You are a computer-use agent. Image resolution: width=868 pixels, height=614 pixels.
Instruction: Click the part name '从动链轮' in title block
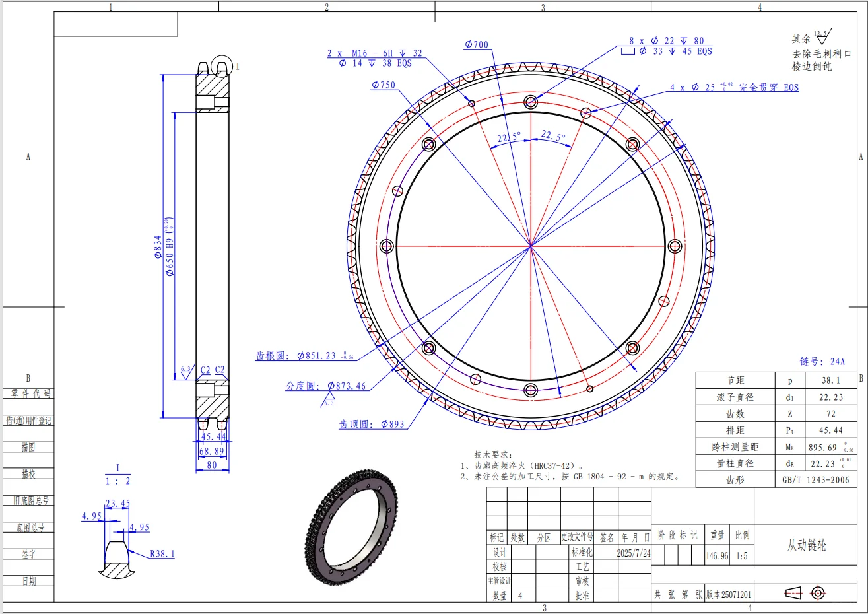coord(806,545)
